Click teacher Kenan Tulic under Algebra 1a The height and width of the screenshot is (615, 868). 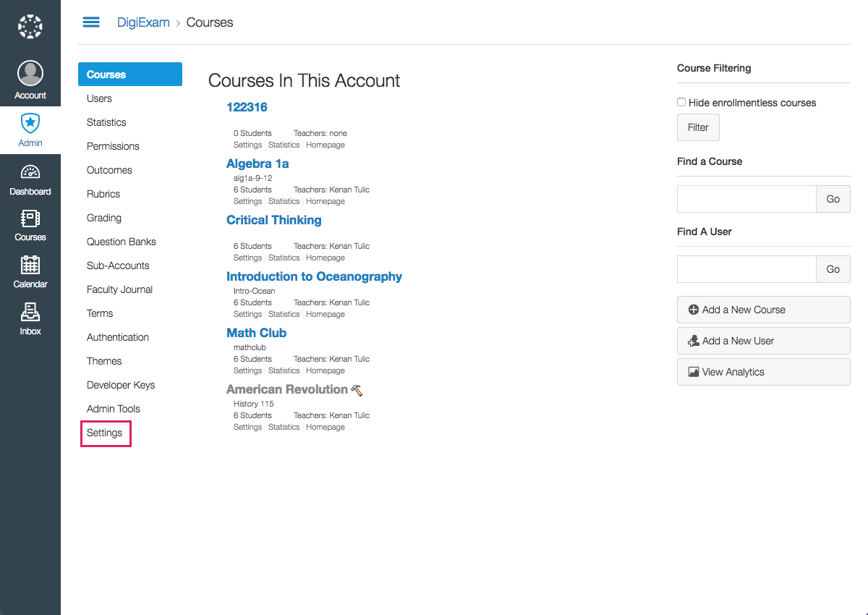[x=349, y=190]
